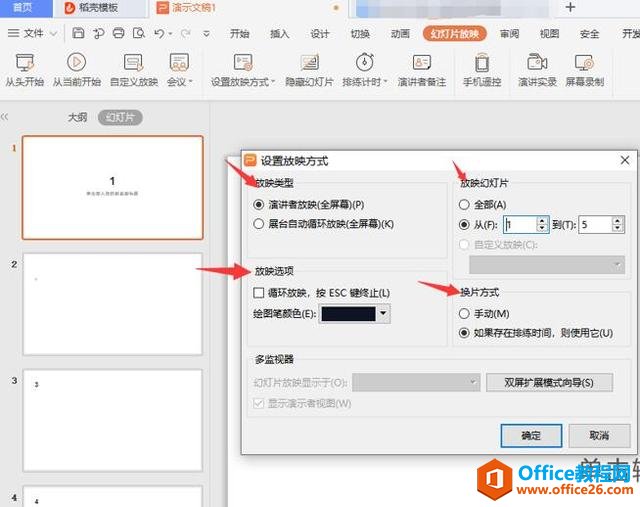
Task: Select 演讲者放映(全屏幕) radio option
Action: coord(258,205)
